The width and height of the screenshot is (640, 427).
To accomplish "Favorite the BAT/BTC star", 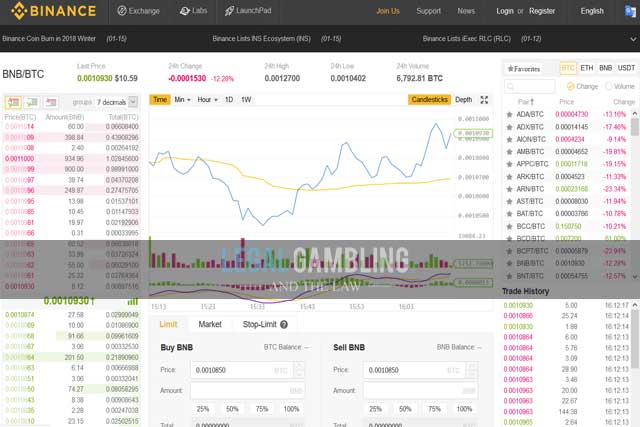I will coord(509,214).
